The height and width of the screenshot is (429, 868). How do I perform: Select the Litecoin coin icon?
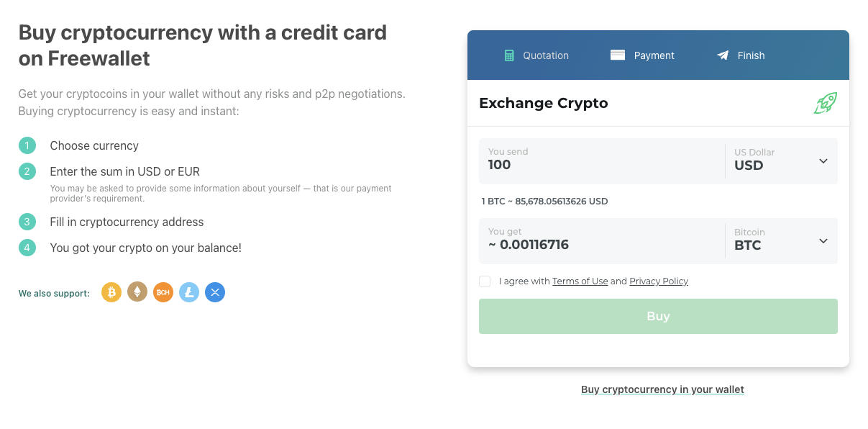(x=188, y=292)
